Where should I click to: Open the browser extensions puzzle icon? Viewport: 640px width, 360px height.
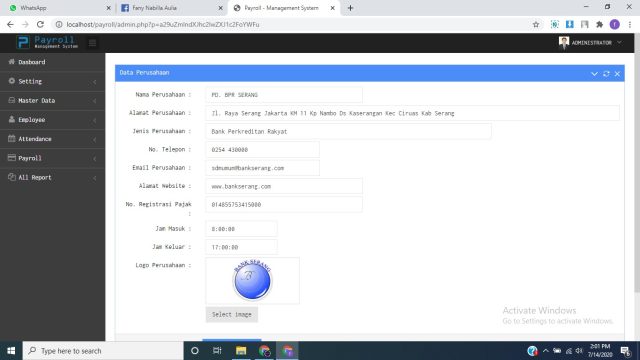pos(599,24)
